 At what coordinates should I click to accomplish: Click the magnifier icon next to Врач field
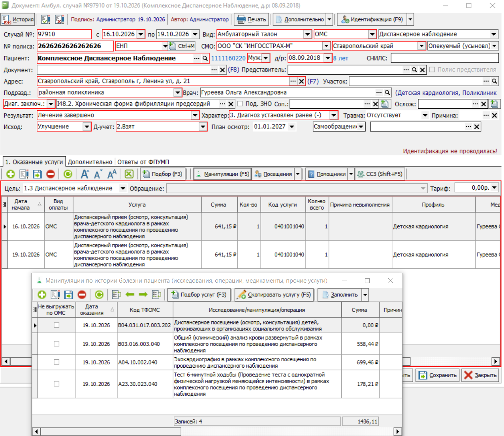coord(387,92)
